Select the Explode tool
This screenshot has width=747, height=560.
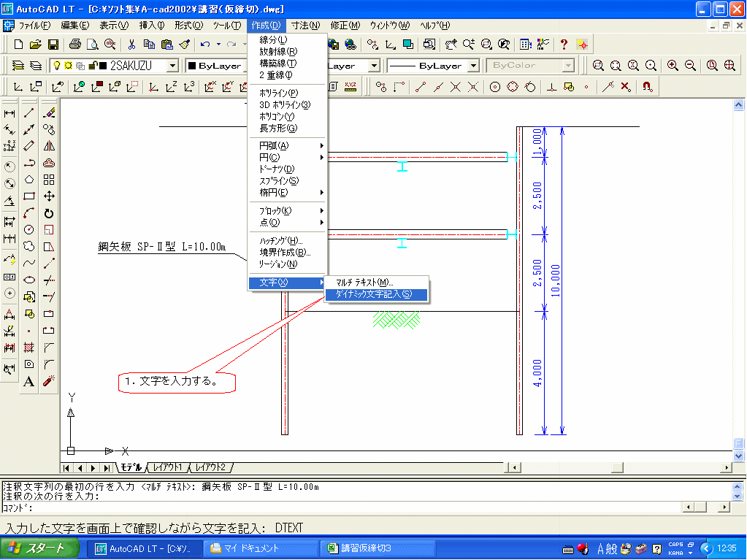tap(49, 381)
